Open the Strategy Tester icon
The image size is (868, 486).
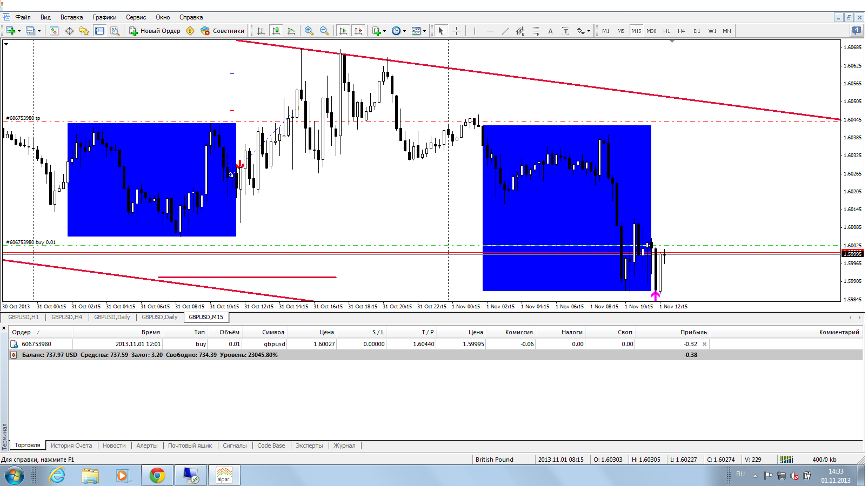(115, 31)
